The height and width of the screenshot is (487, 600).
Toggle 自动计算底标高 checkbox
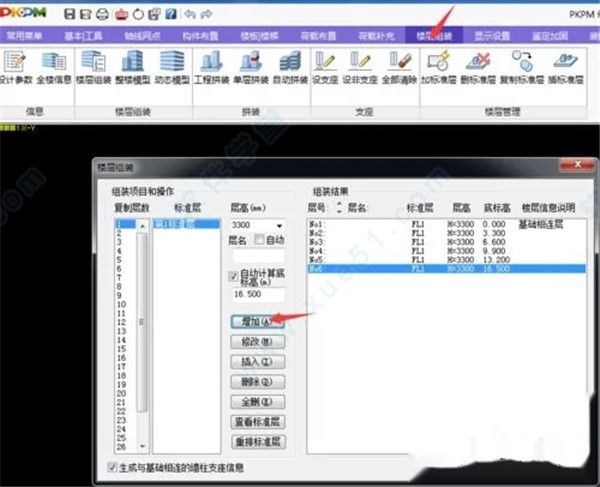click(x=233, y=276)
